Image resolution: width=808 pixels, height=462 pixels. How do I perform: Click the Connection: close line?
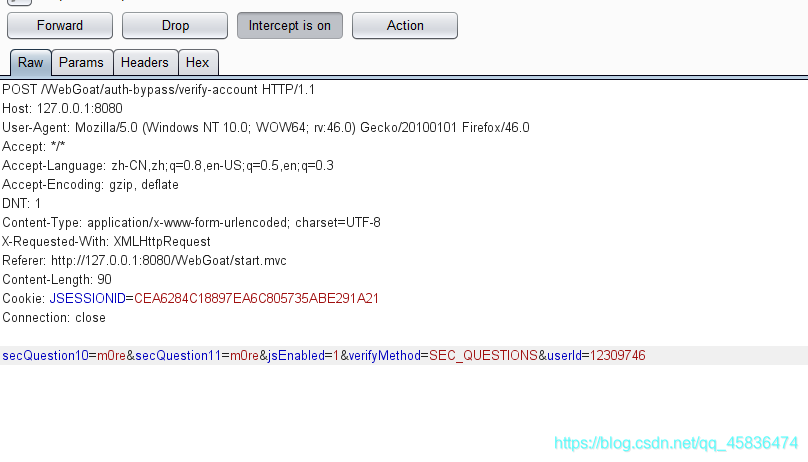click(54, 318)
